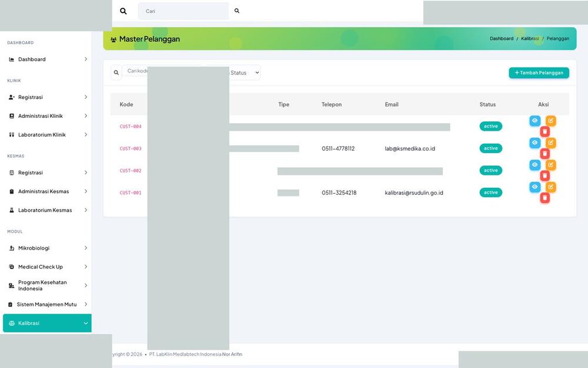View details of CUST-002
This screenshot has height=368, width=588.
[534, 165]
